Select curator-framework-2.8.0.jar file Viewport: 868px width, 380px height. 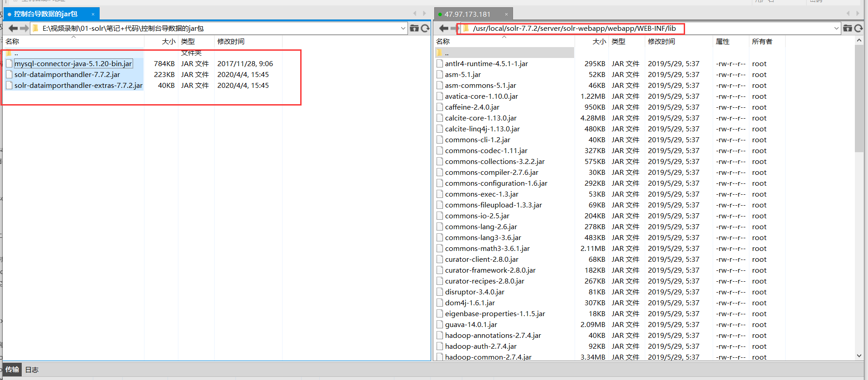tap(490, 270)
